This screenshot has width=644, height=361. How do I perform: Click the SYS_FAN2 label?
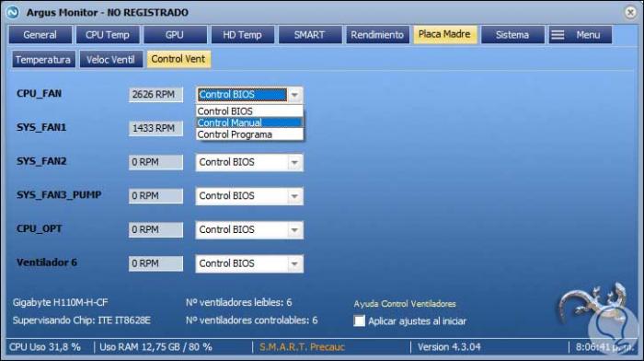[x=41, y=161]
